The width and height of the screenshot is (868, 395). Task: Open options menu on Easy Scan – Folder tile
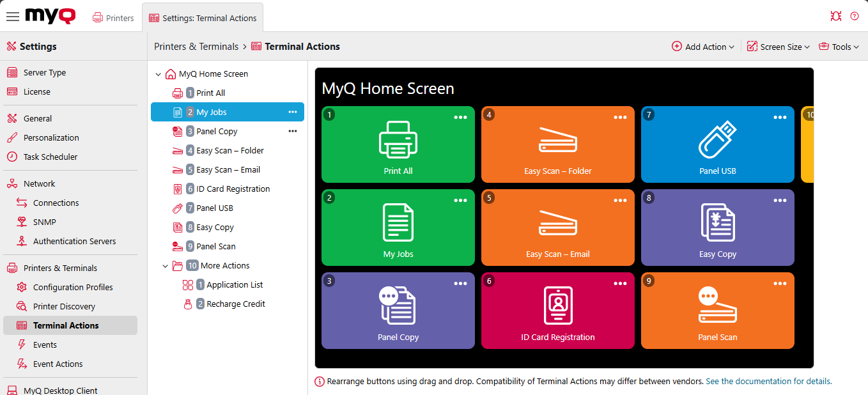(620, 118)
